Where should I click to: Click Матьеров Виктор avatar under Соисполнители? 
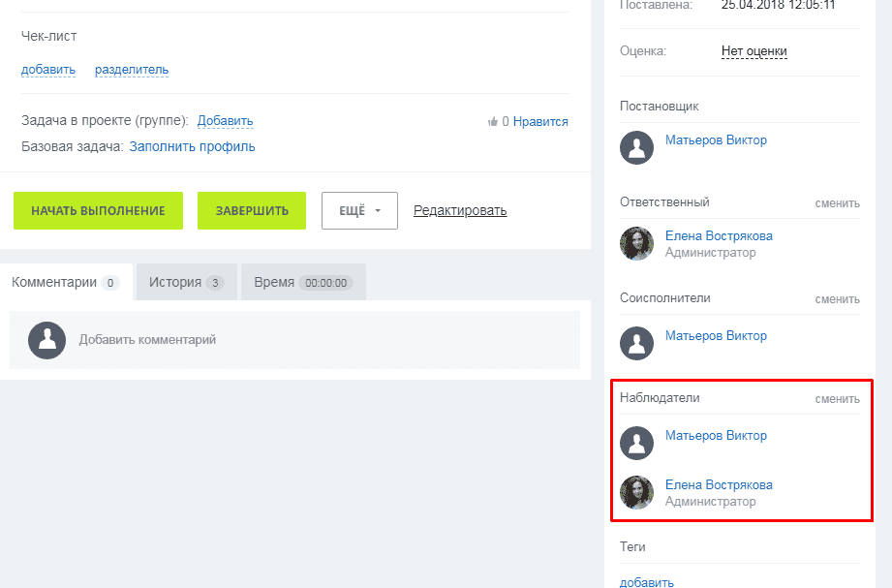click(x=636, y=344)
